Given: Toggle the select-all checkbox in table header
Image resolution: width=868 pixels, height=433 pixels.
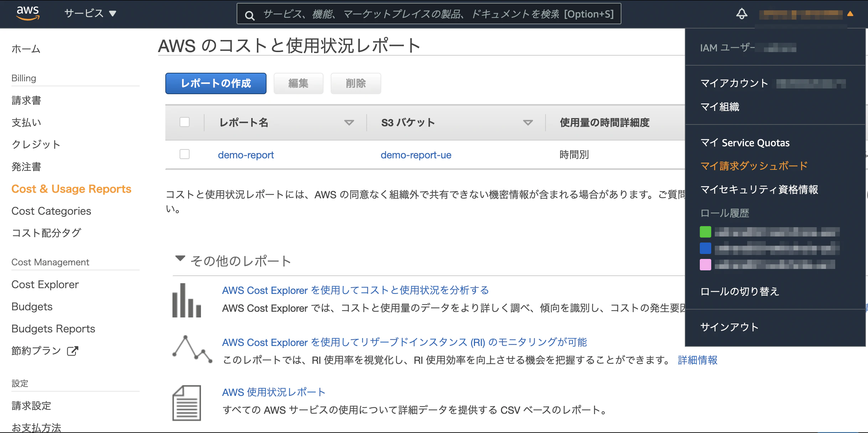Looking at the screenshot, I should [185, 122].
